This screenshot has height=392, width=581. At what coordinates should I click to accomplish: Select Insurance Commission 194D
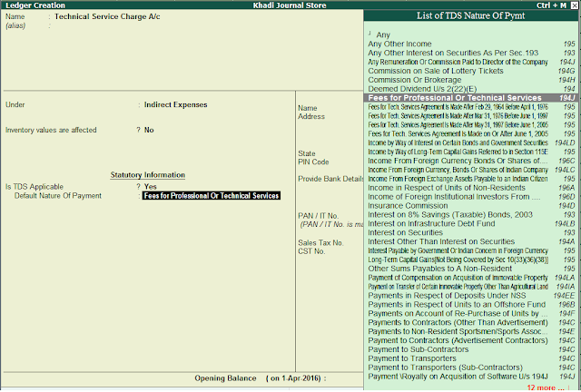click(x=471, y=206)
